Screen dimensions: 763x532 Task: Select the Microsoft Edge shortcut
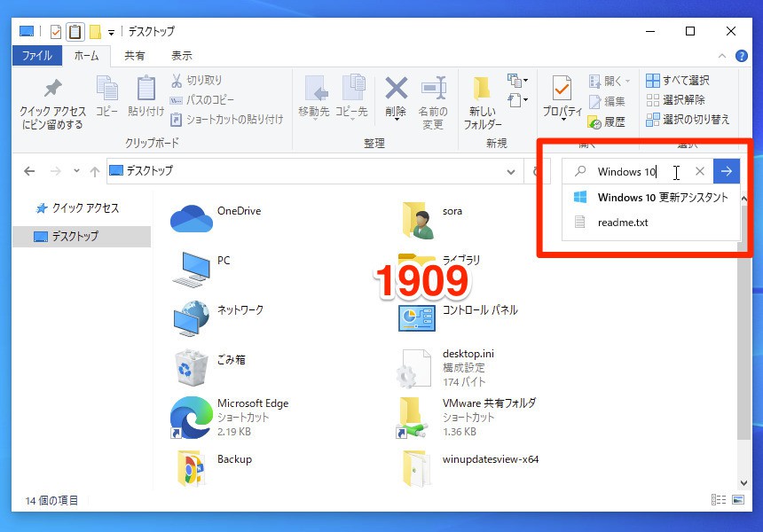pyautogui.click(x=229, y=418)
